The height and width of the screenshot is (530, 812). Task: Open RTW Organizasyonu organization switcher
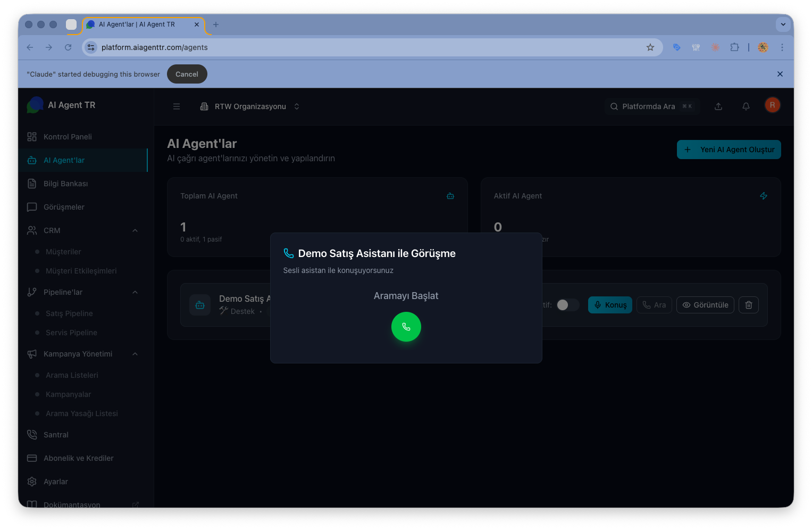click(x=249, y=106)
